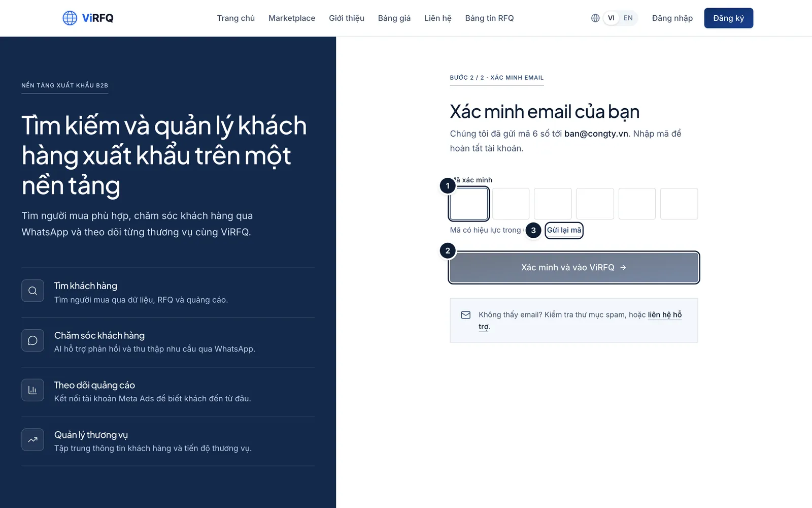Image resolution: width=812 pixels, height=508 pixels.
Task: Click the email address ban@congty.vn
Action: pyautogui.click(x=596, y=134)
